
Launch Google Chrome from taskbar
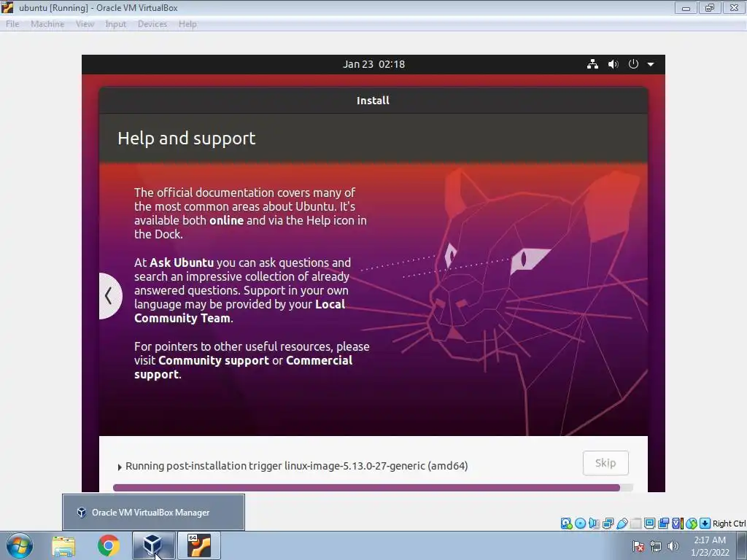(109, 545)
